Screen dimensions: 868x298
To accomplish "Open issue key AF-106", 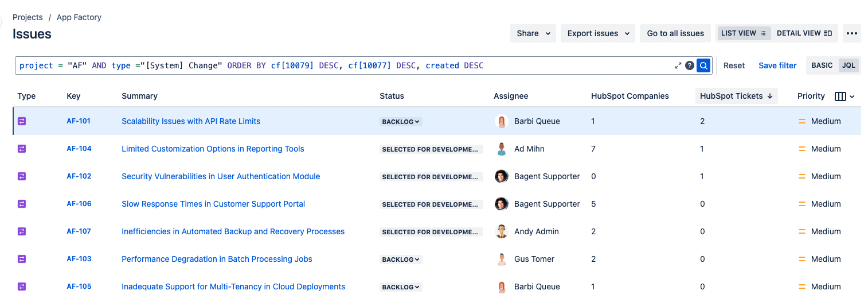I will [x=79, y=204].
